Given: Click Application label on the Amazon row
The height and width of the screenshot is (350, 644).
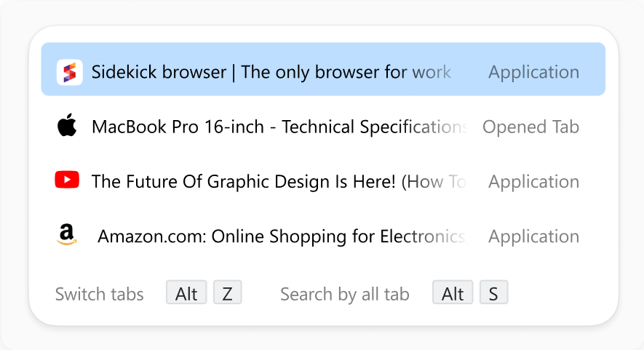Looking at the screenshot, I should (x=533, y=236).
